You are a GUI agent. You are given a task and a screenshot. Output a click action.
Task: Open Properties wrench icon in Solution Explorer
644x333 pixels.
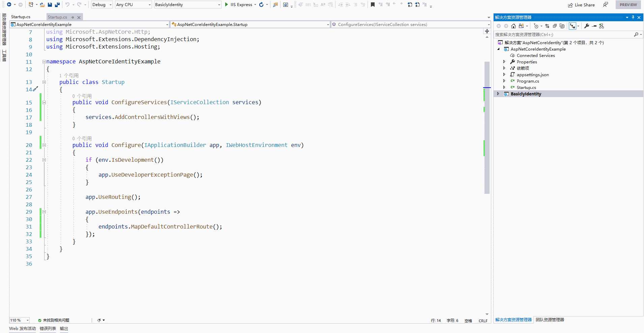(x=587, y=26)
